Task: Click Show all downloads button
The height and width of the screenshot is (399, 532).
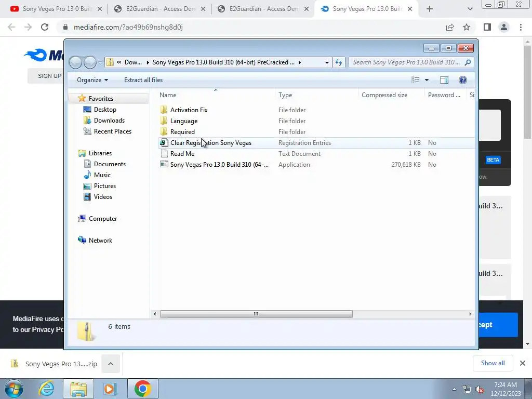Action: [x=493, y=363]
